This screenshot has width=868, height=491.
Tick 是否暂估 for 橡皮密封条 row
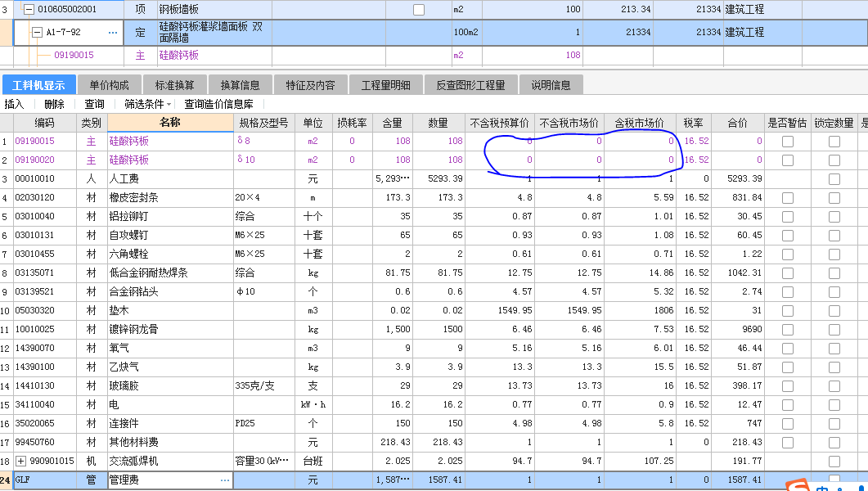(788, 198)
